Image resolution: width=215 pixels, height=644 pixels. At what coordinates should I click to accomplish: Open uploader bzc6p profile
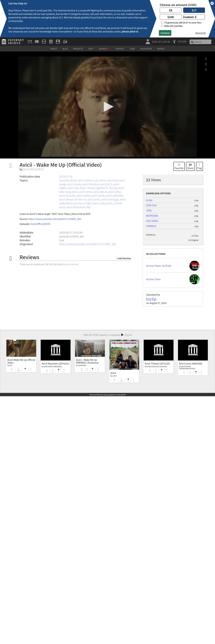tap(151, 299)
